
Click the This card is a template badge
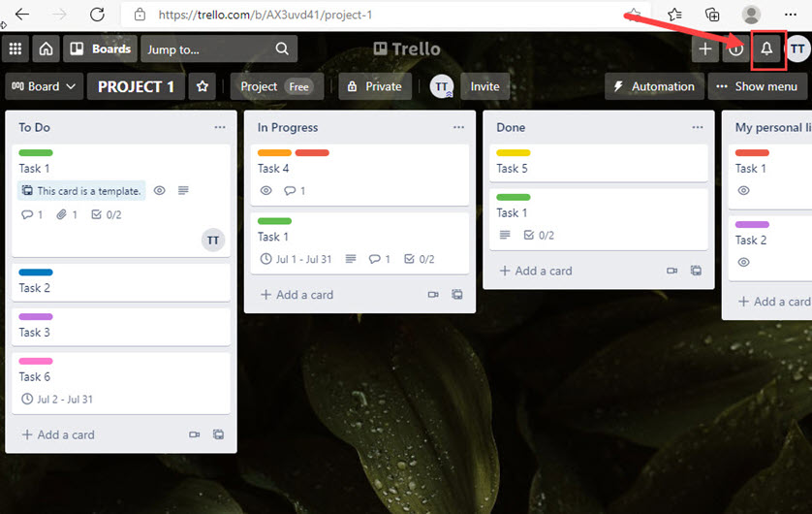pyautogui.click(x=81, y=191)
